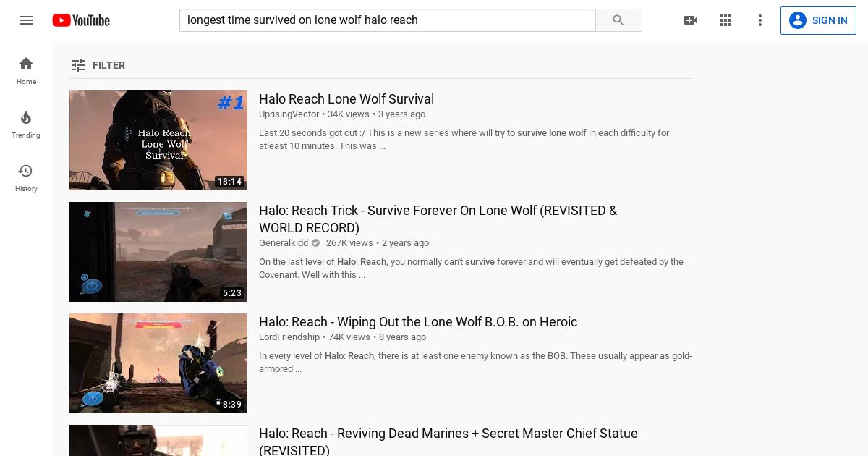Click description starting "Last 20 seconds got cut"

[464, 140]
